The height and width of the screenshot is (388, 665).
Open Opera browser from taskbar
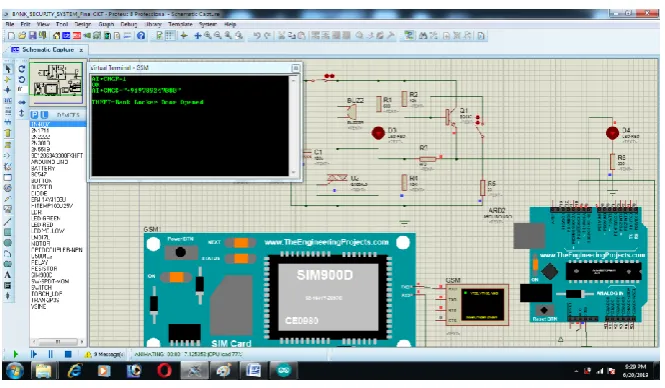(x=164, y=371)
